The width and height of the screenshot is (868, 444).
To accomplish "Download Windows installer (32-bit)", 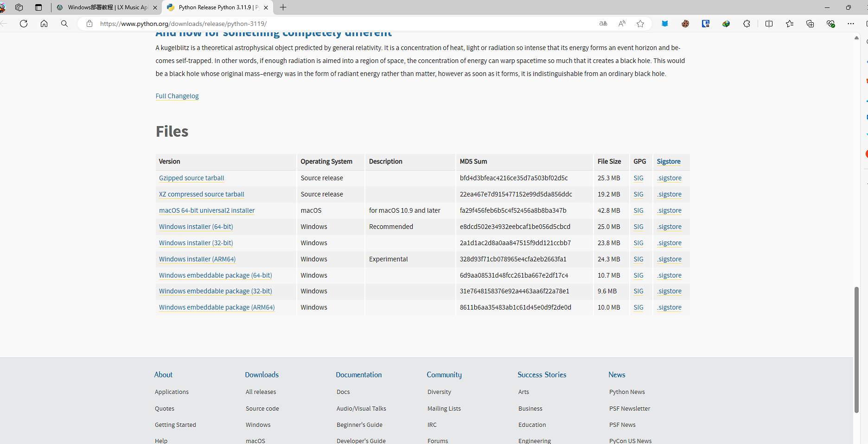I will (x=196, y=243).
